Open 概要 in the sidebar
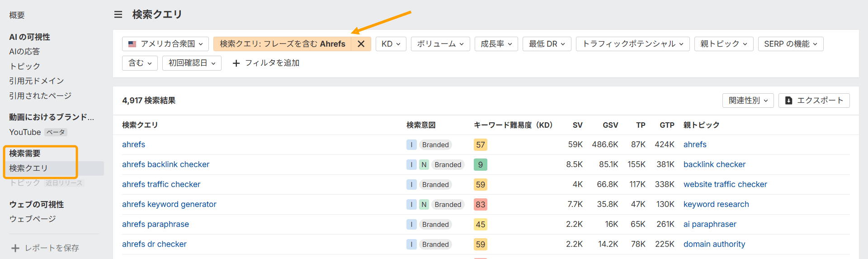 tap(17, 15)
